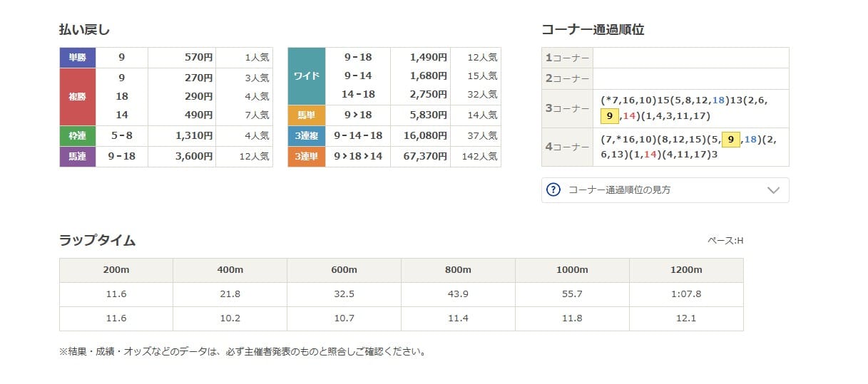Screen dimensions: 868x384
Task: Select highlighted horse 9 in 4コーナー row
Action: (731, 140)
